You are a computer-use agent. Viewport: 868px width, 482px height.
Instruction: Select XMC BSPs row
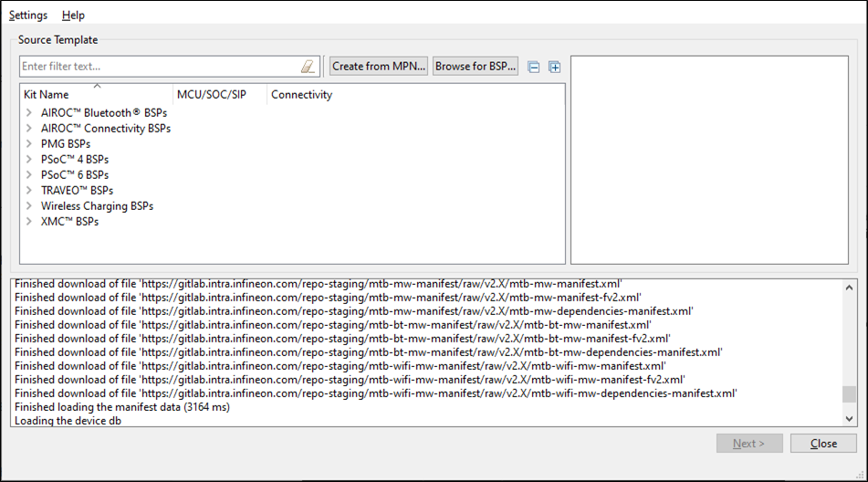(69, 221)
